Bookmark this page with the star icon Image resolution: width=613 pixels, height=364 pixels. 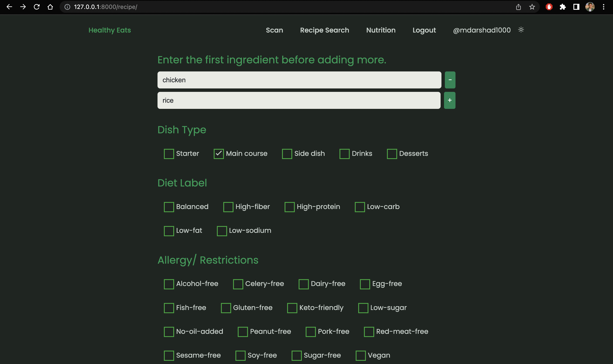click(x=532, y=7)
